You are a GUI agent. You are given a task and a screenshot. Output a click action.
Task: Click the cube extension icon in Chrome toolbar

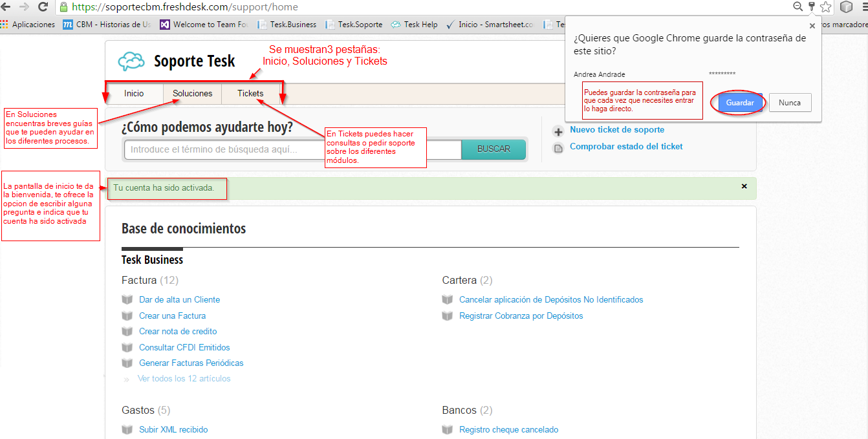[x=846, y=6]
